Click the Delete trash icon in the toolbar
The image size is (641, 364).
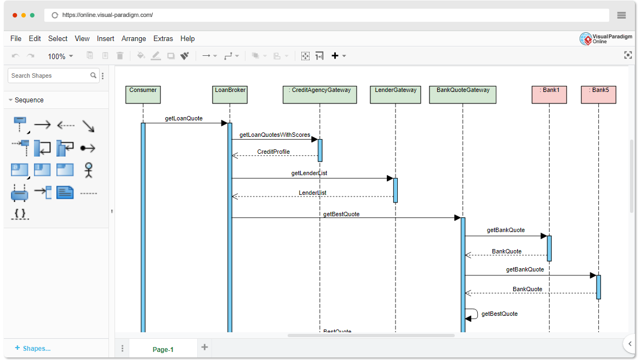(120, 55)
